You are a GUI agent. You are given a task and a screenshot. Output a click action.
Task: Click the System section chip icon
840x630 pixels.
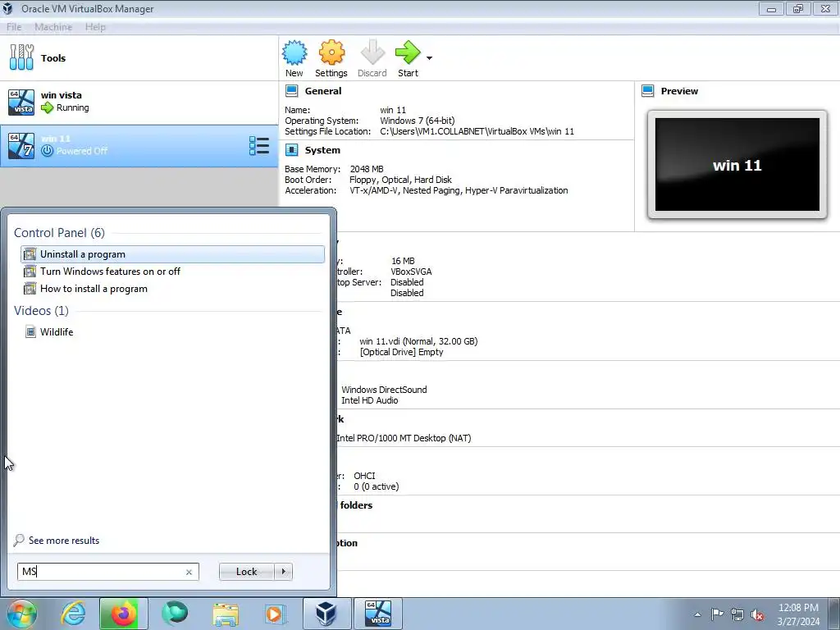pos(291,150)
